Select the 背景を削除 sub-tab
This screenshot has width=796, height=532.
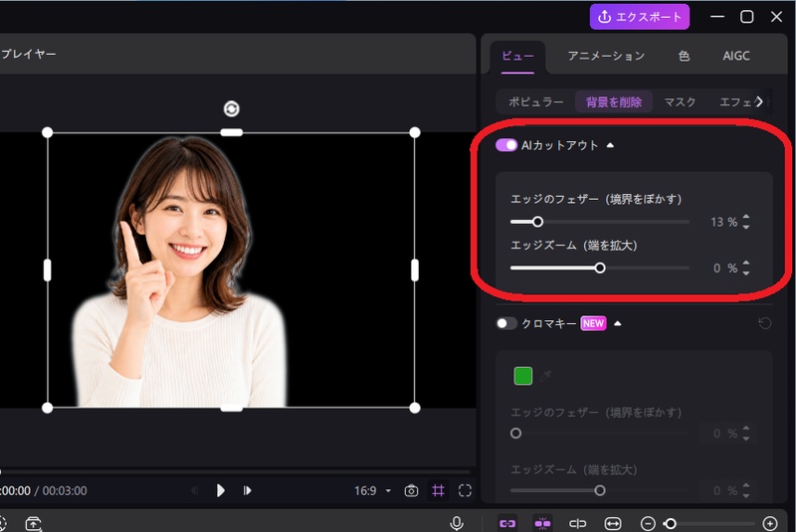tap(614, 102)
